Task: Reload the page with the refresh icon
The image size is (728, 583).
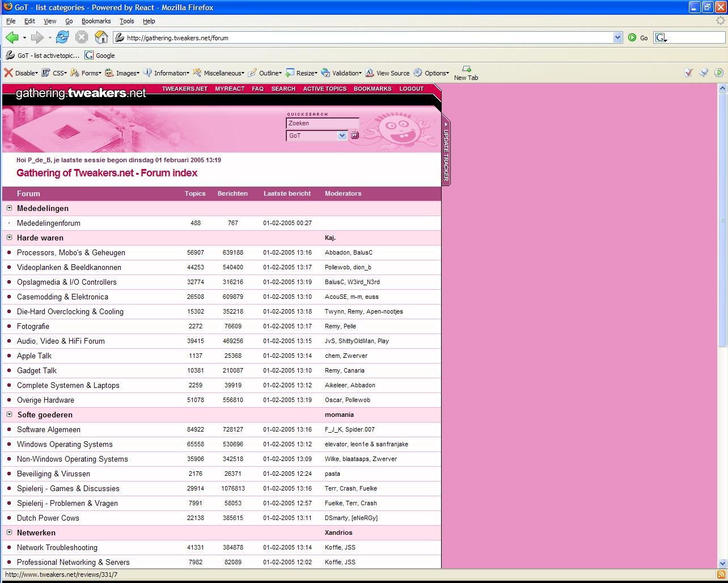Action: point(62,37)
